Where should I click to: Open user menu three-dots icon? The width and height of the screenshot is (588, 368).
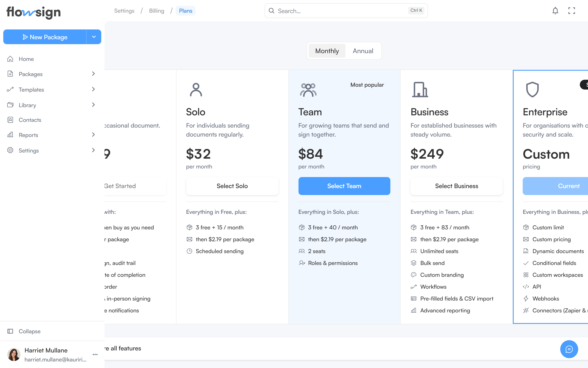(x=95, y=355)
